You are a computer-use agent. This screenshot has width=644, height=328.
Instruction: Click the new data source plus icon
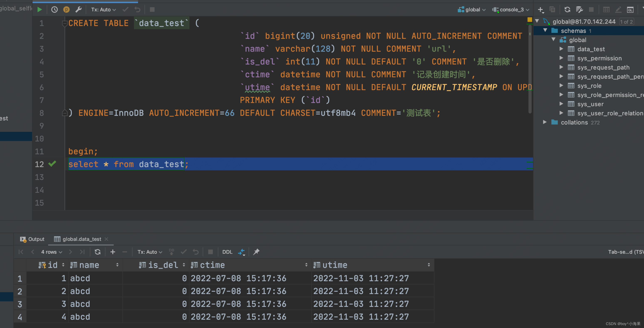[540, 10]
